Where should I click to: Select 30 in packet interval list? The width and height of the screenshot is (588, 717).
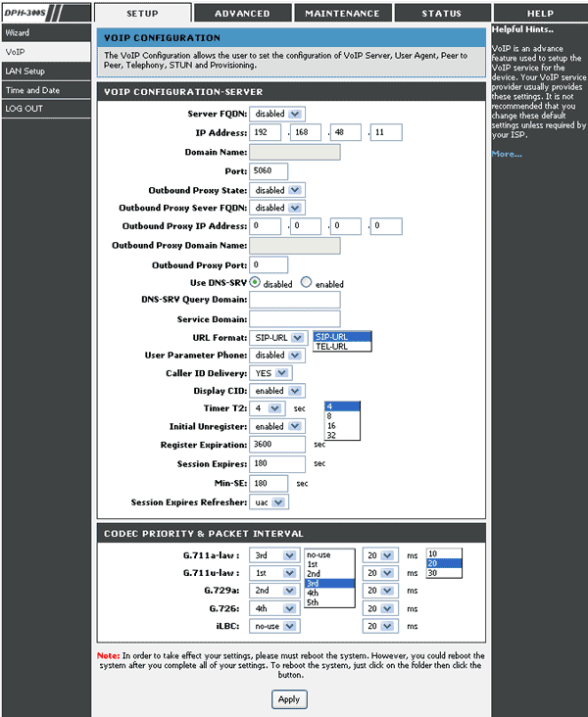tap(444, 573)
